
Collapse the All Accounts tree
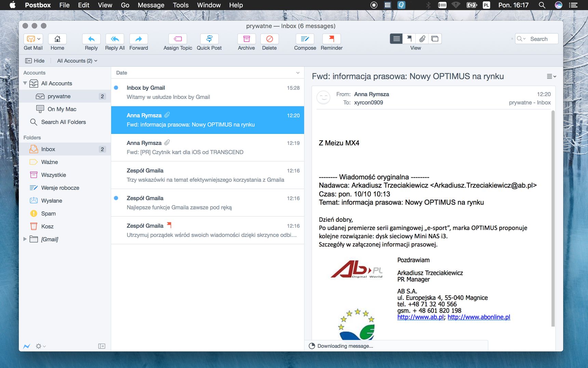pos(25,83)
